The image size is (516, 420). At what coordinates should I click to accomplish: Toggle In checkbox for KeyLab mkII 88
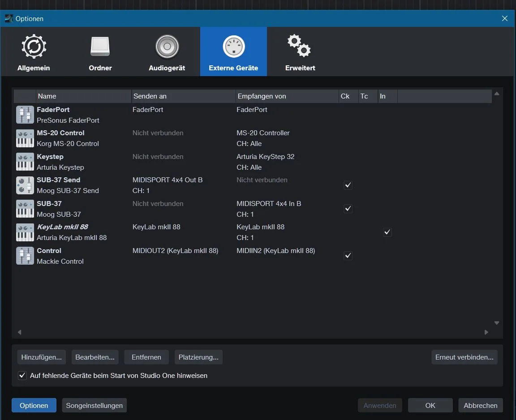pos(387,232)
